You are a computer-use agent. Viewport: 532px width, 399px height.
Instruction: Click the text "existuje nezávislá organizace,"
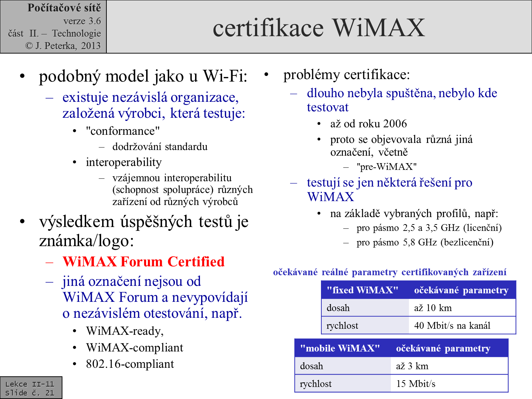click(x=151, y=97)
